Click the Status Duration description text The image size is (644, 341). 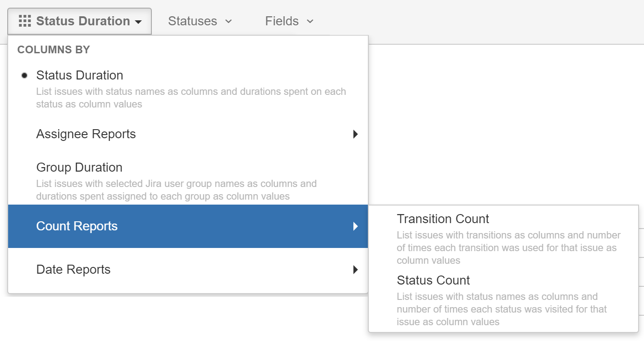coord(191,98)
